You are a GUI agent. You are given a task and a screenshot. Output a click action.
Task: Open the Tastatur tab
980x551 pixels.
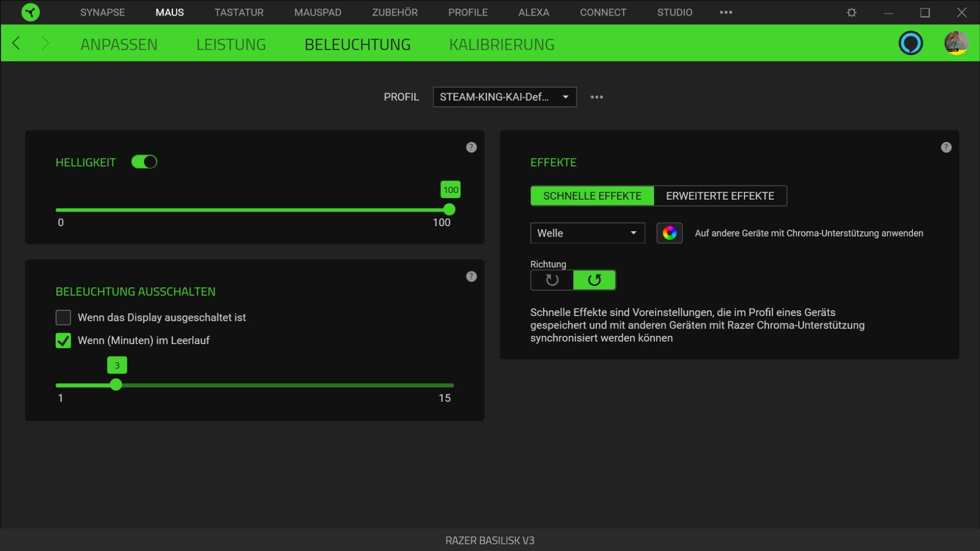click(x=239, y=12)
